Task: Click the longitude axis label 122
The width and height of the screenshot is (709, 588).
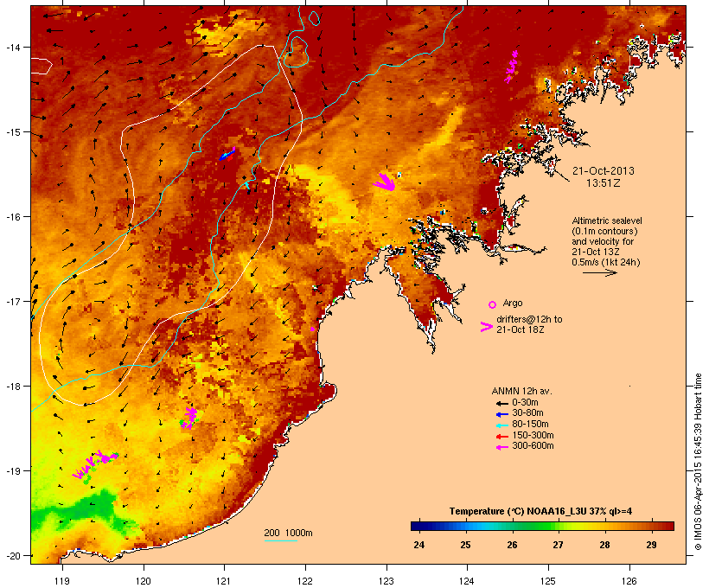Action: 305,581
